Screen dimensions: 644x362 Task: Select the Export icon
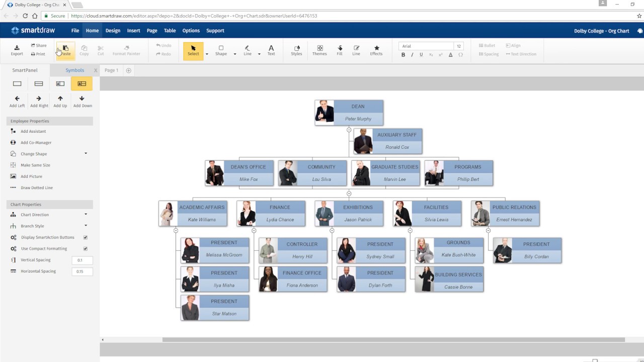tap(17, 49)
